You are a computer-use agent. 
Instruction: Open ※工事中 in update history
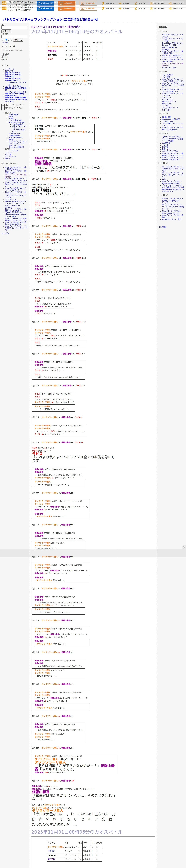(x=165, y=203)
